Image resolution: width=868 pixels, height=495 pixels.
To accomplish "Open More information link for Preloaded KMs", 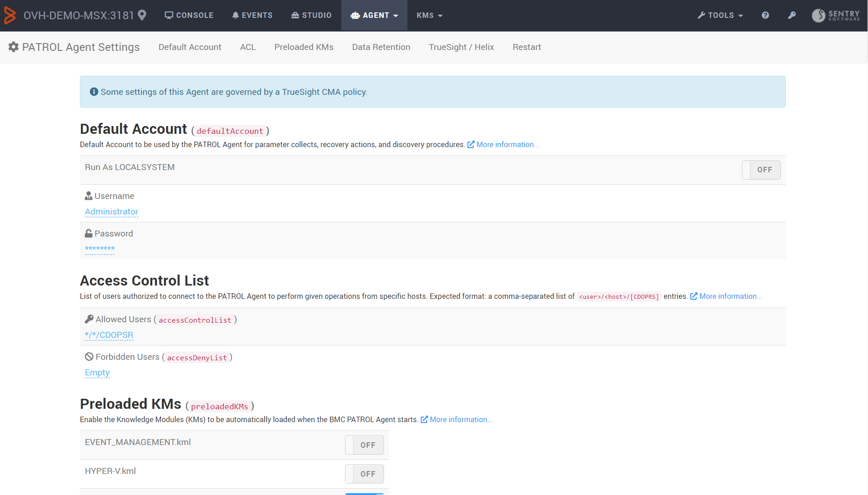I will pos(457,419).
